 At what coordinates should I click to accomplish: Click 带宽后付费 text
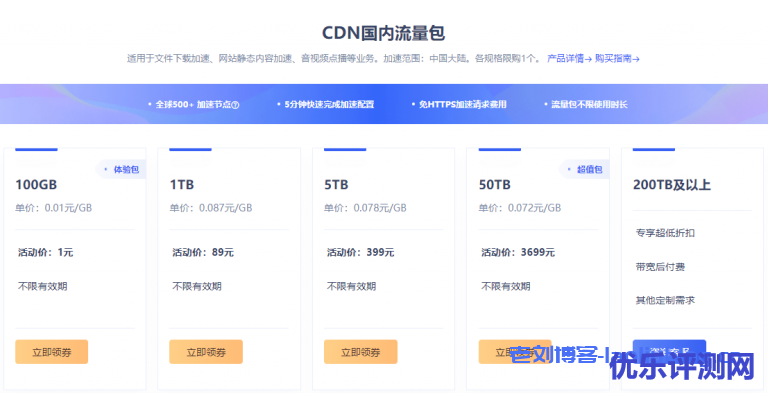pos(660,267)
